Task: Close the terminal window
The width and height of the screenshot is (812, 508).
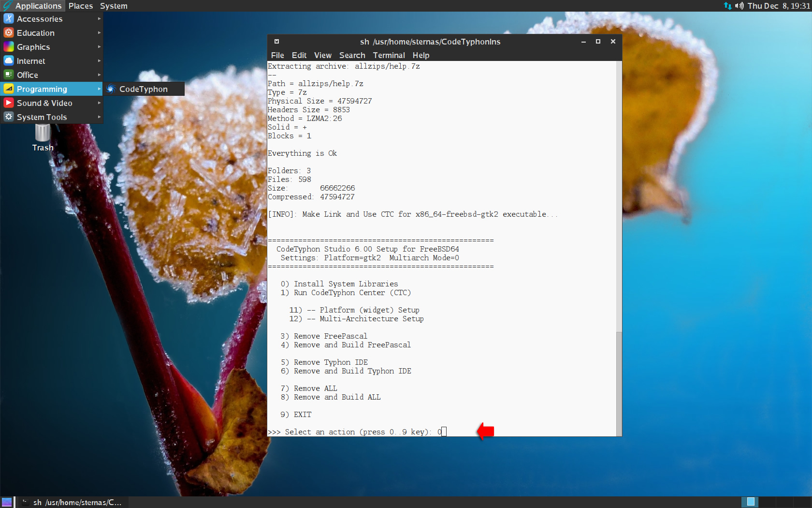Action: click(x=613, y=42)
